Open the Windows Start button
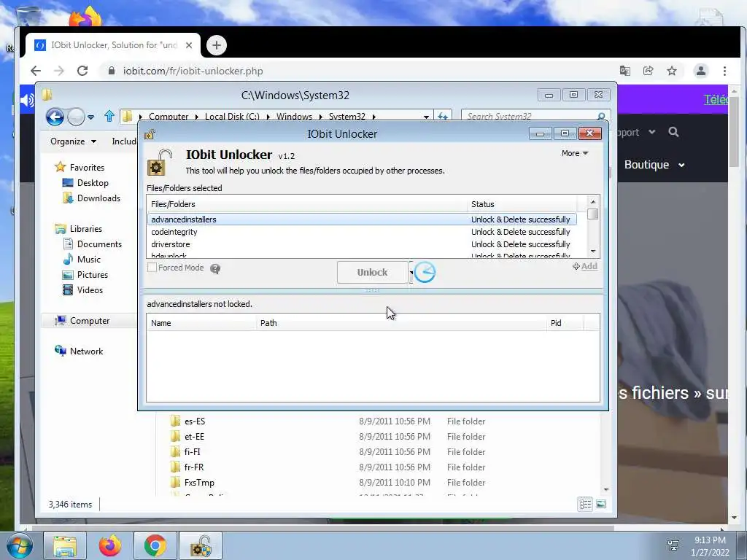The height and width of the screenshot is (560, 747). click(19, 545)
